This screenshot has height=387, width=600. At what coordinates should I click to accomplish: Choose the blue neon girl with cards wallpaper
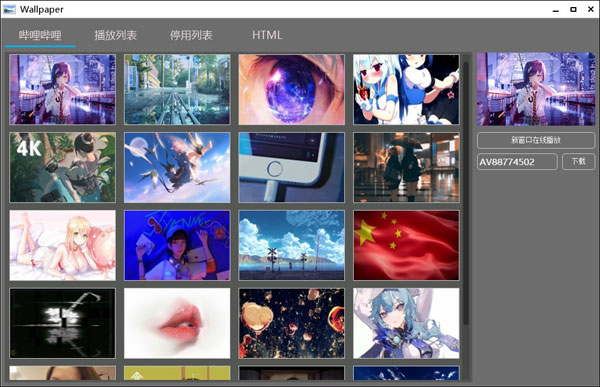pyautogui.click(x=177, y=245)
